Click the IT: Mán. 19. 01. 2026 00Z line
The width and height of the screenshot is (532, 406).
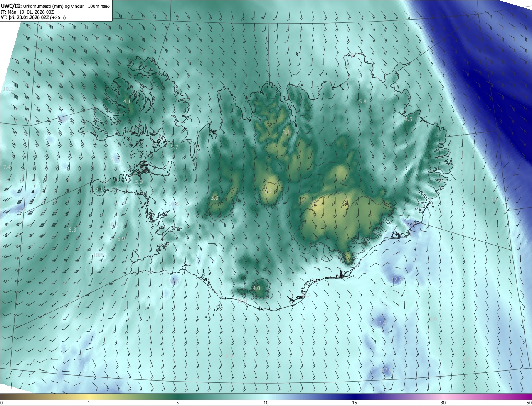coord(27,12)
